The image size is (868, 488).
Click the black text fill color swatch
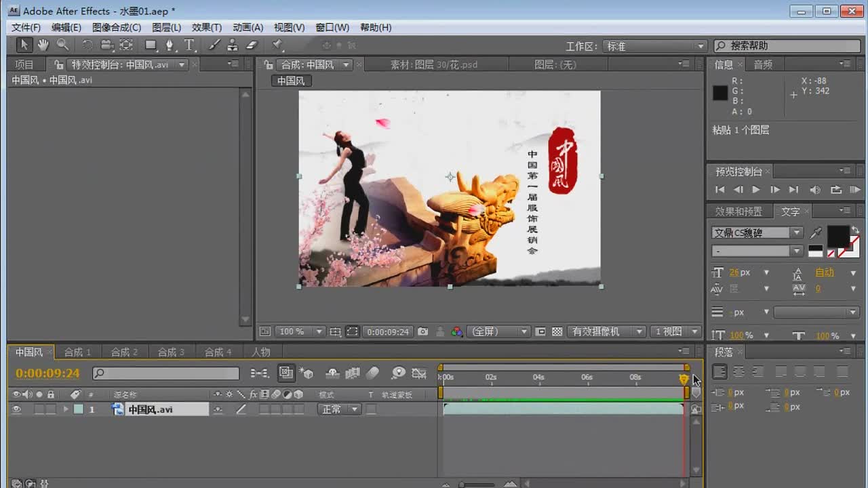(837, 236)
